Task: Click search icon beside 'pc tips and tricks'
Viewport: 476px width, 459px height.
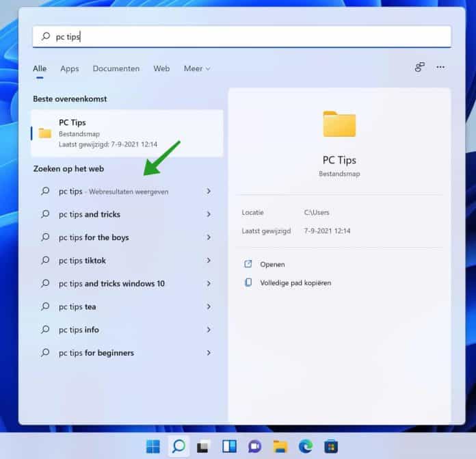Action: tap(45, 214)
